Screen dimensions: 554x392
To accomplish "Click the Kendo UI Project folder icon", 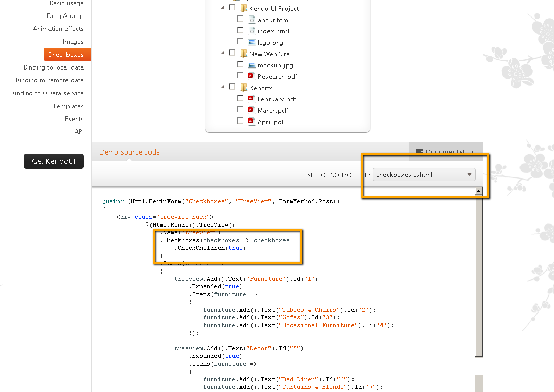I will click(243, 8).
